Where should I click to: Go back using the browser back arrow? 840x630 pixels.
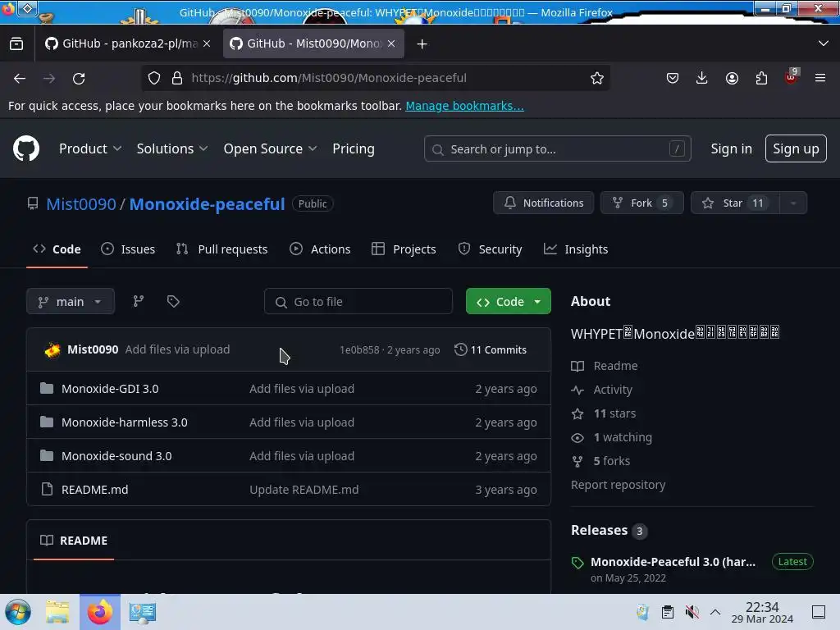[20, 78]
